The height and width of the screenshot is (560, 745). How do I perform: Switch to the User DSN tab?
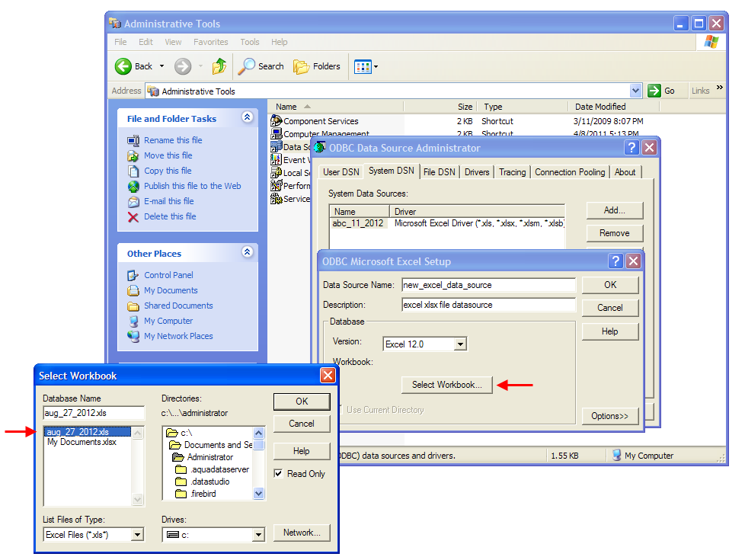point(341,172)
